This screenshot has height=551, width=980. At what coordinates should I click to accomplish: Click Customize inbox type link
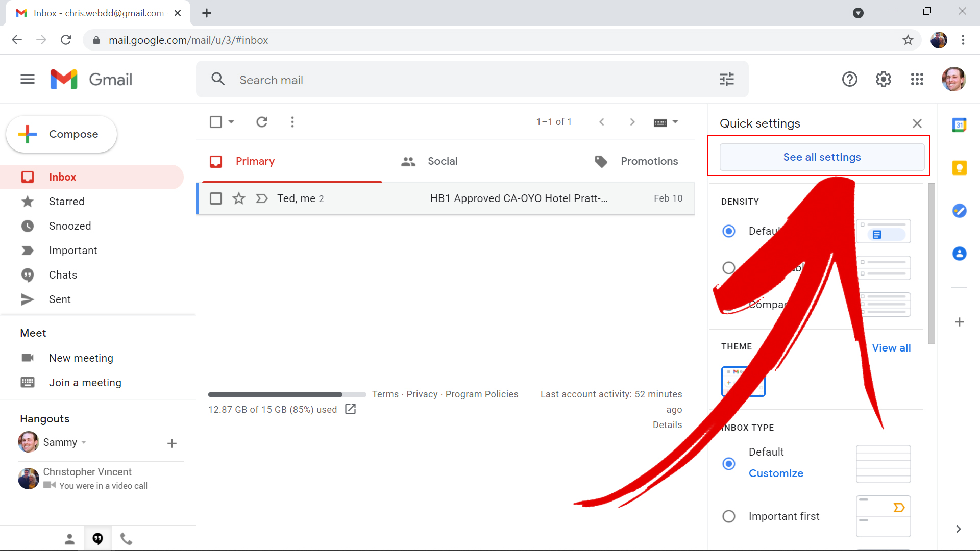pyautogui.click(x=776, y=473)
